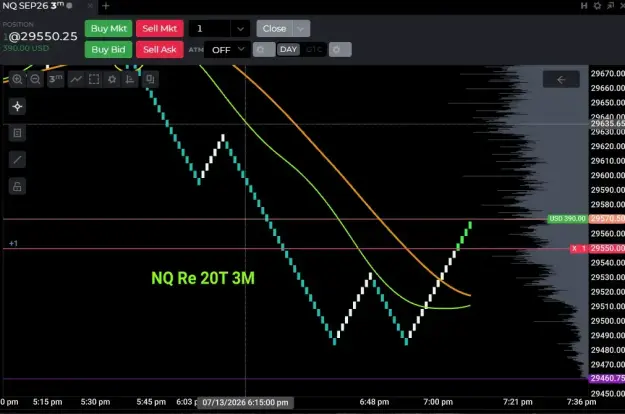Click the Buy Mkt button
This screenshot has height=414, width=625.
108,29
